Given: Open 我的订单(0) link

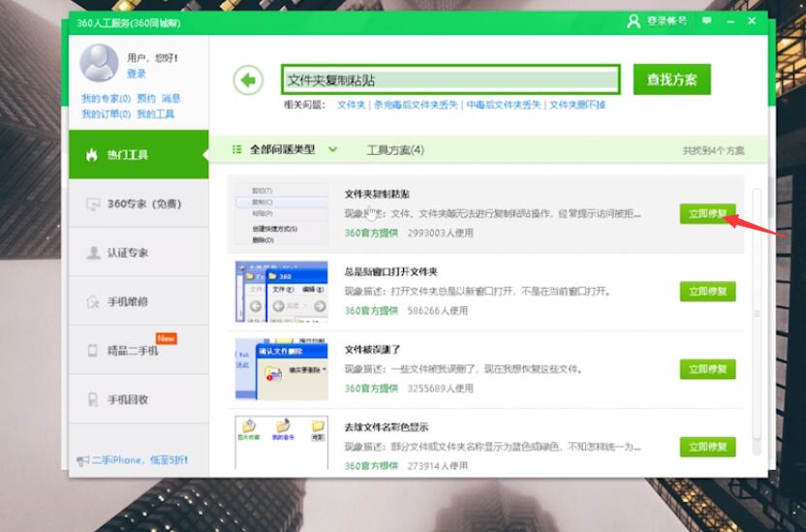Looking at the screenshot, I should click(x=106, y=113).
